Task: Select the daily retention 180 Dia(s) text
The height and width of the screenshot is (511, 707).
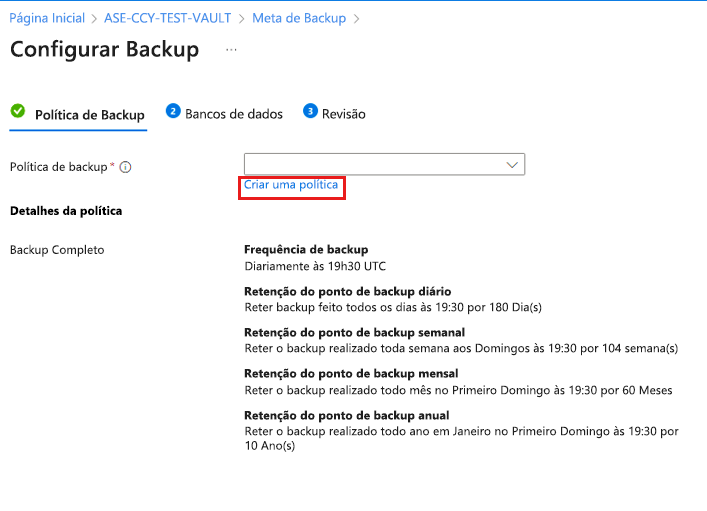Action: coord(393,307)
